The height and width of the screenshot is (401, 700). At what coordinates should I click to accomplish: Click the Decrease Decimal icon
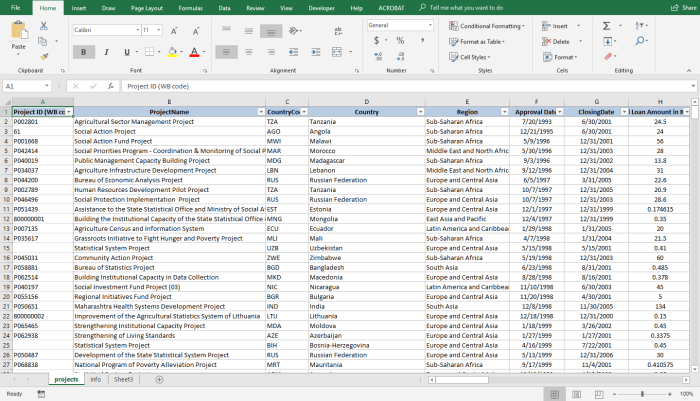pos(400,56)
